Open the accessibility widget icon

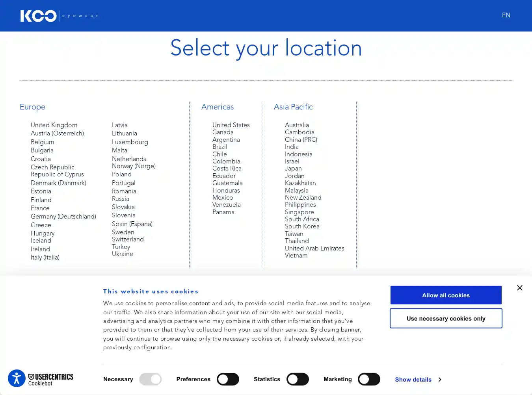pos(17,379)
